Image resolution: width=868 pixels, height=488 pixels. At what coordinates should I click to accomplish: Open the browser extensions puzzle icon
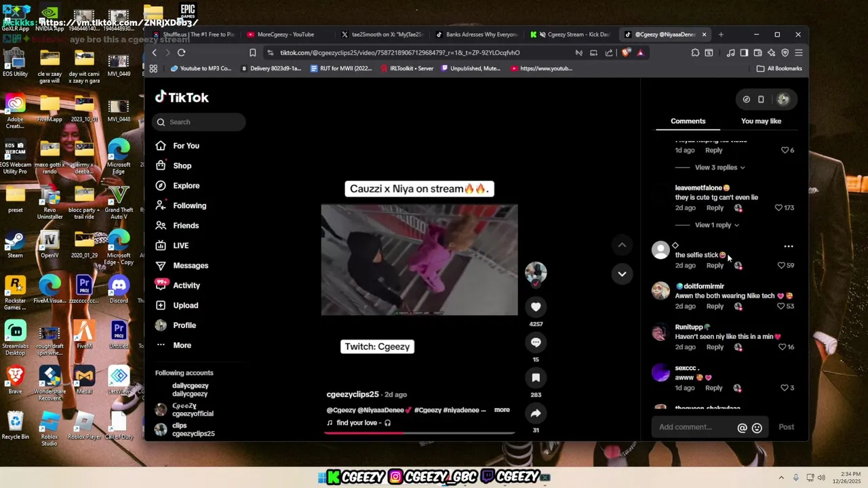[x=695, y=53]
